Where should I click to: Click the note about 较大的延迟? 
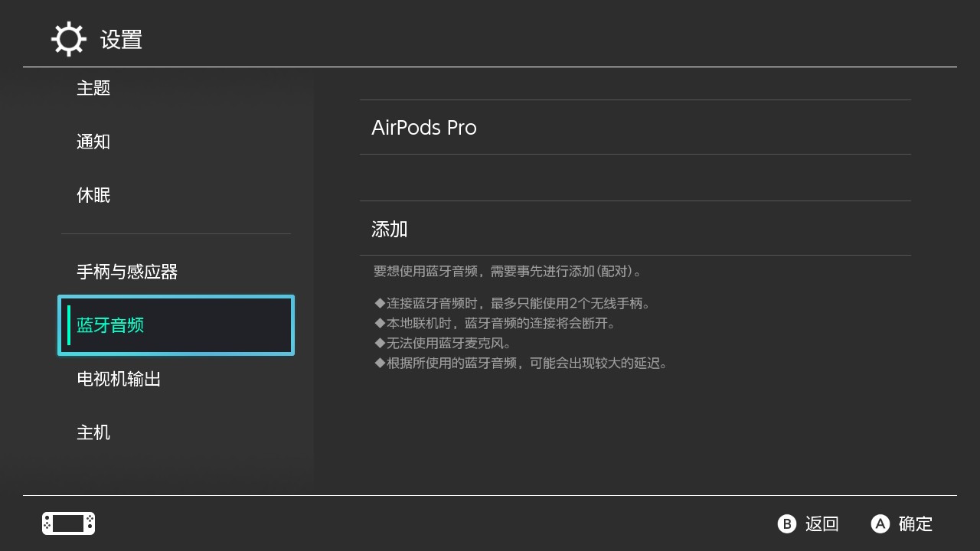click(x=521, y=363)
